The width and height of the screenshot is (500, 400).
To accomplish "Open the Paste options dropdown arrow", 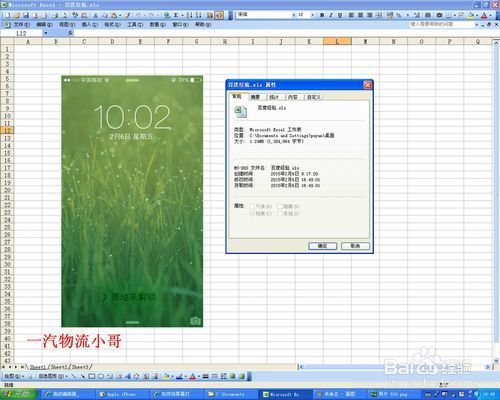I will [x=120, y=15].
